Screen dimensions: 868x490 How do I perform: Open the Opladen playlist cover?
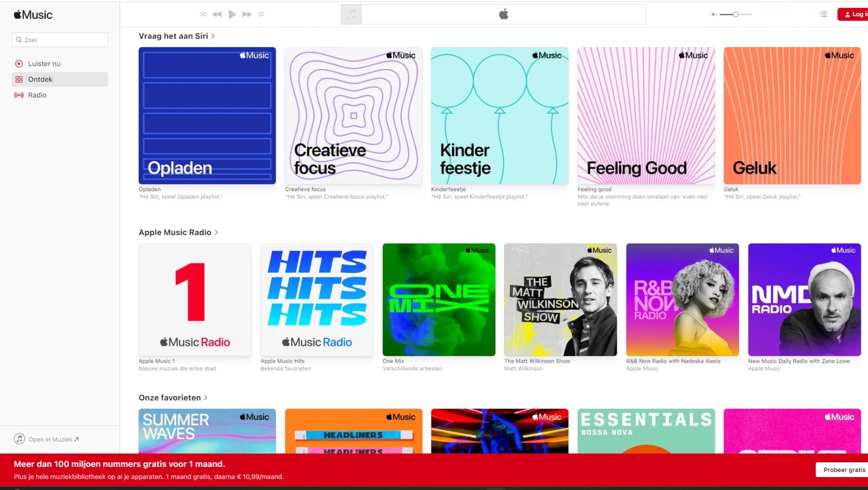point(207,115)
